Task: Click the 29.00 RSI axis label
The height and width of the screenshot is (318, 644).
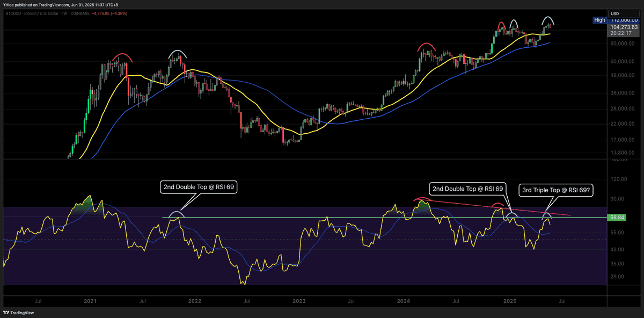Action: pos(617,277)
